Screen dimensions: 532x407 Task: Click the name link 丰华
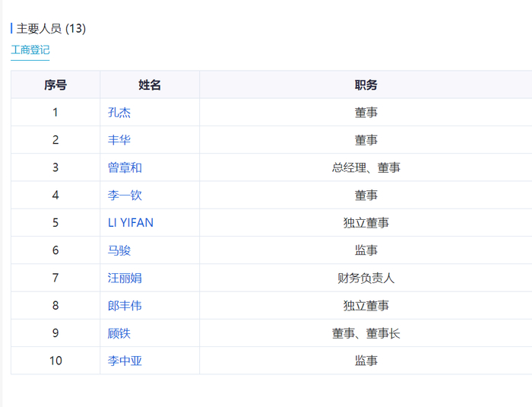click(x=119, y=140)
